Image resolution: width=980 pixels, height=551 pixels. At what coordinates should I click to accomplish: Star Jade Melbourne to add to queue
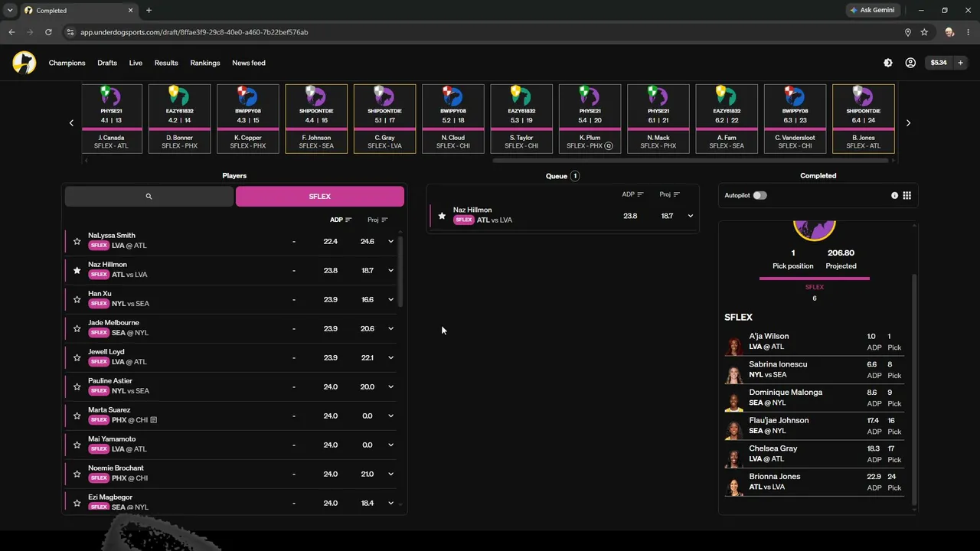77,328
